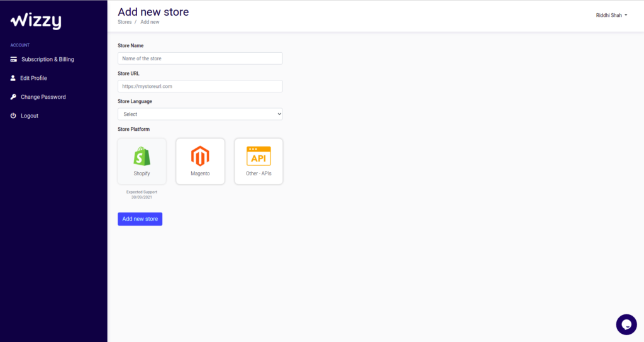Follow the Stores breadcrumb link
The height and width of the screenshot is (342, 644).
point(125,22)
